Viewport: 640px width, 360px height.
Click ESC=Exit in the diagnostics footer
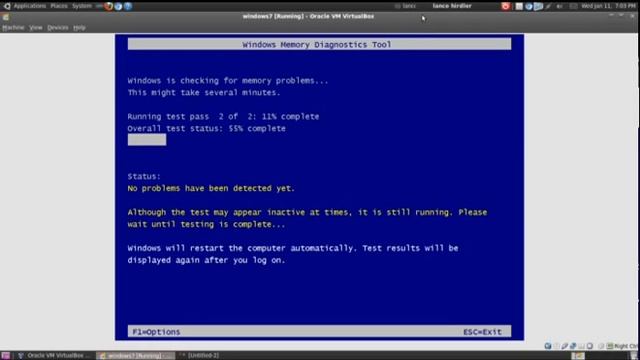(x=482, y=332)
